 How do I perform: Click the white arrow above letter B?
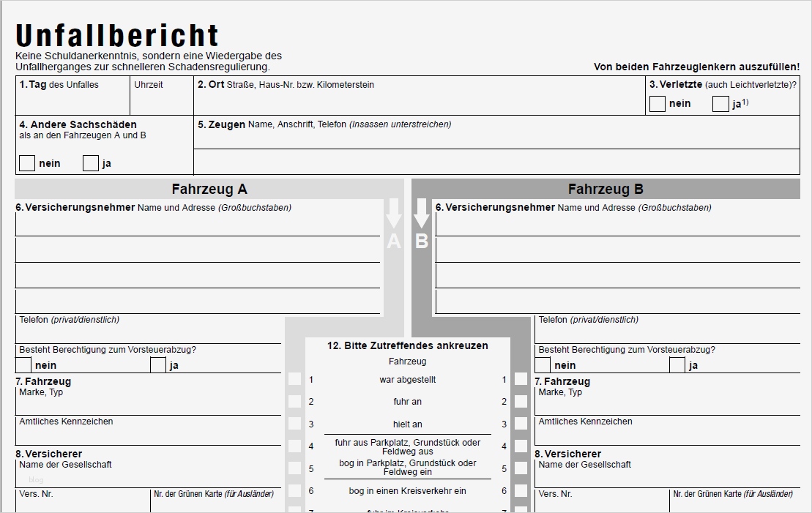tap(422, 213)
